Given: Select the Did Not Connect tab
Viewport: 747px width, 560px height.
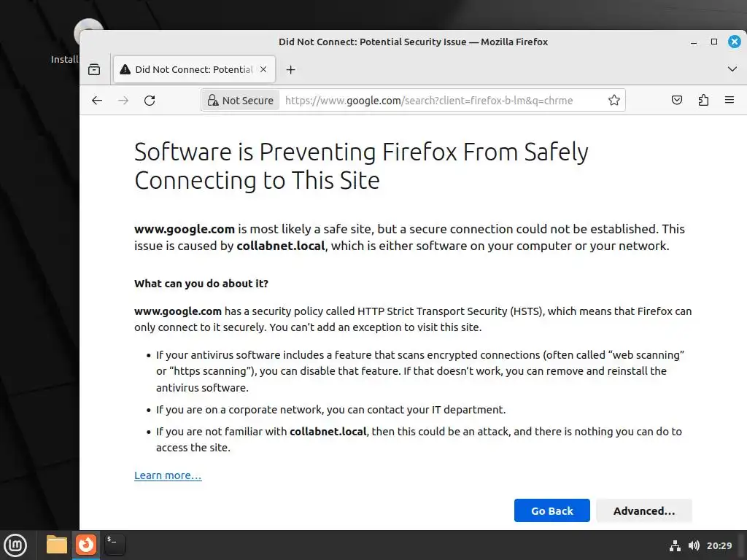Looking at the screenshot, I should pyautogui.click(x=190, y=70).
